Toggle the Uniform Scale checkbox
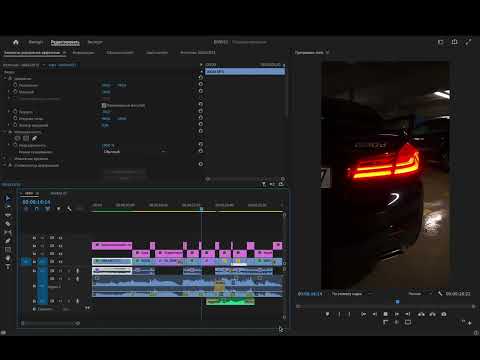The image size is (480, 360). pyautogui.click(x=104, y=105)
